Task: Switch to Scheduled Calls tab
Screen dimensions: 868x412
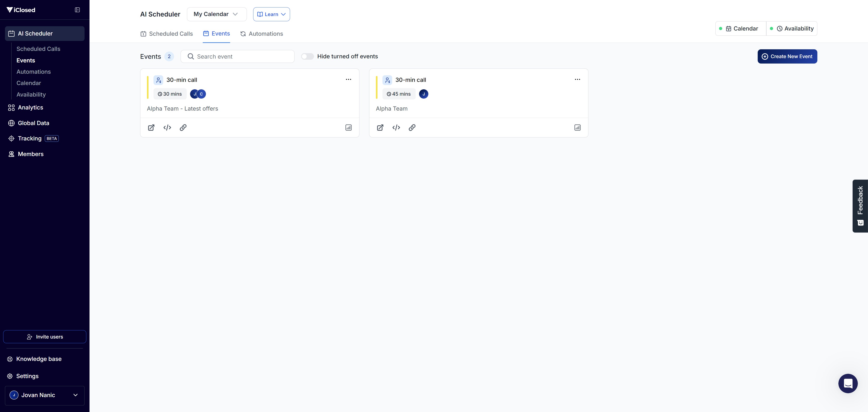Action: 167,34
